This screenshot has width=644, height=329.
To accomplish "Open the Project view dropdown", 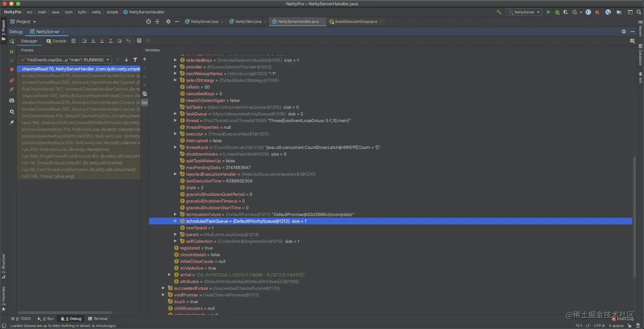I will click(23, 22).
